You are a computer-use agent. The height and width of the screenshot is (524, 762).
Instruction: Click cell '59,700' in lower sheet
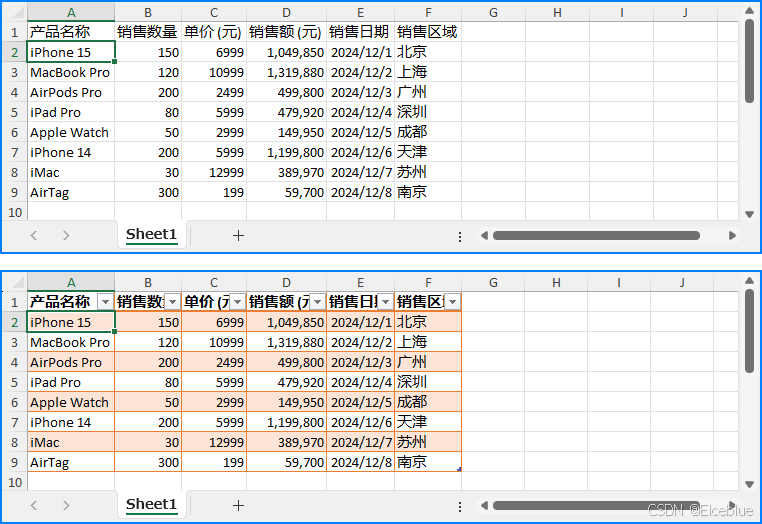point(286,462)
